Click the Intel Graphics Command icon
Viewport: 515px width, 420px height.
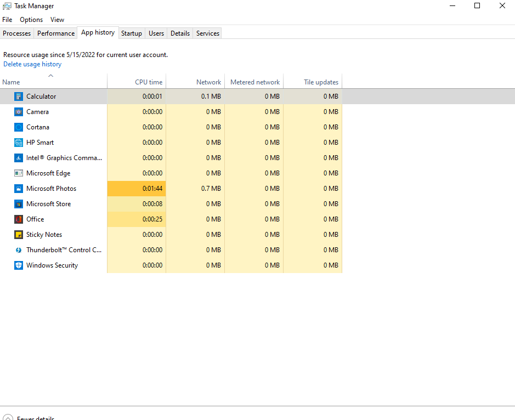pos(19,158)
